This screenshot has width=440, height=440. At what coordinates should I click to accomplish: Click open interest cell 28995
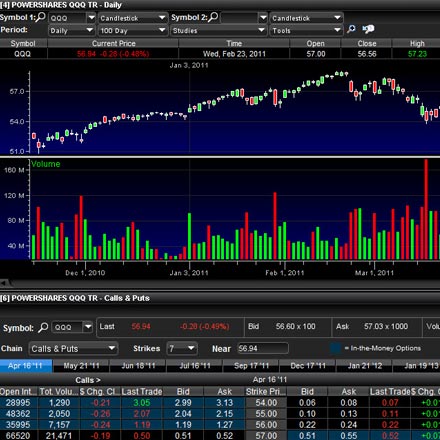[x=18, y=403]
